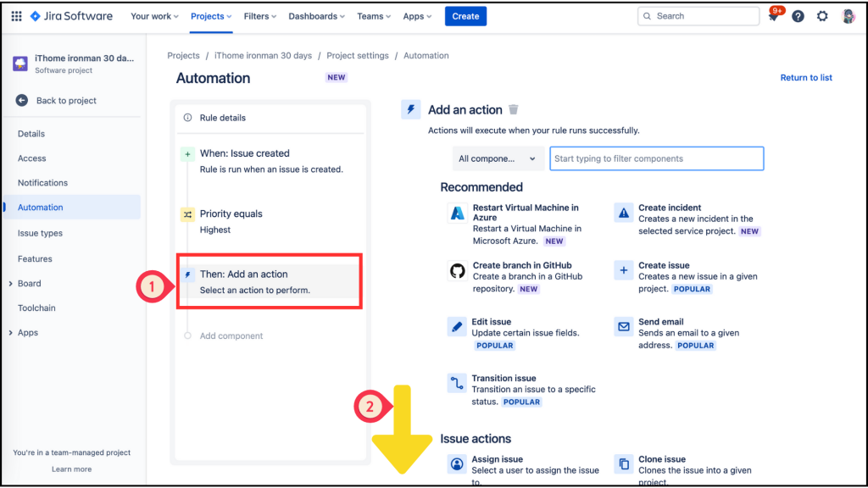The image size is (868, 488).
Task: Choose the Create incident action title
Action: pos(670,208)
